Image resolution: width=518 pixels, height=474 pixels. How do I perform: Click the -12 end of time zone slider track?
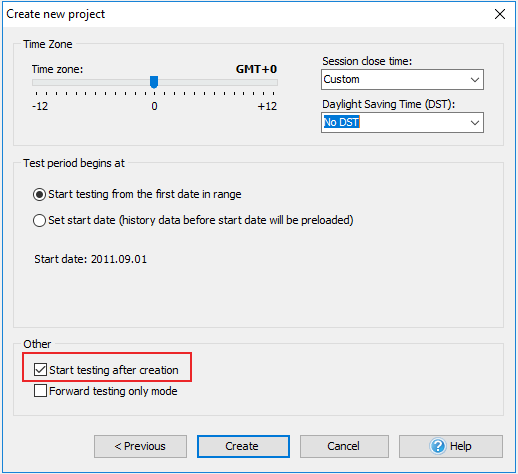[x=34, y=82]
